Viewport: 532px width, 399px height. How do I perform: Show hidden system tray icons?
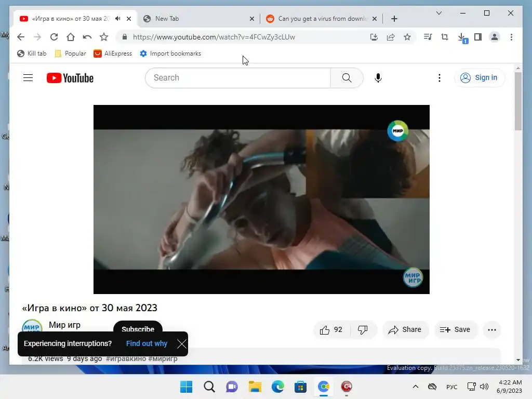[415, 387]
